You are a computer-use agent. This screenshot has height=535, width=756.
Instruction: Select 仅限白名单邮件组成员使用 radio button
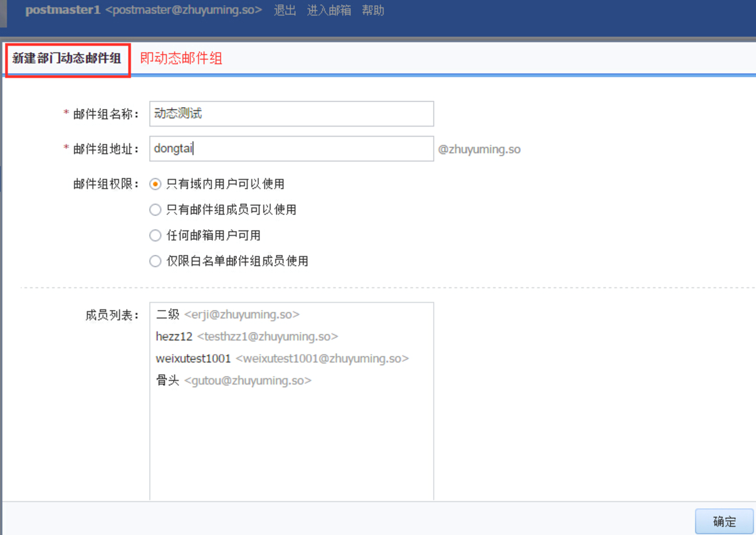[x=155, y=261]
